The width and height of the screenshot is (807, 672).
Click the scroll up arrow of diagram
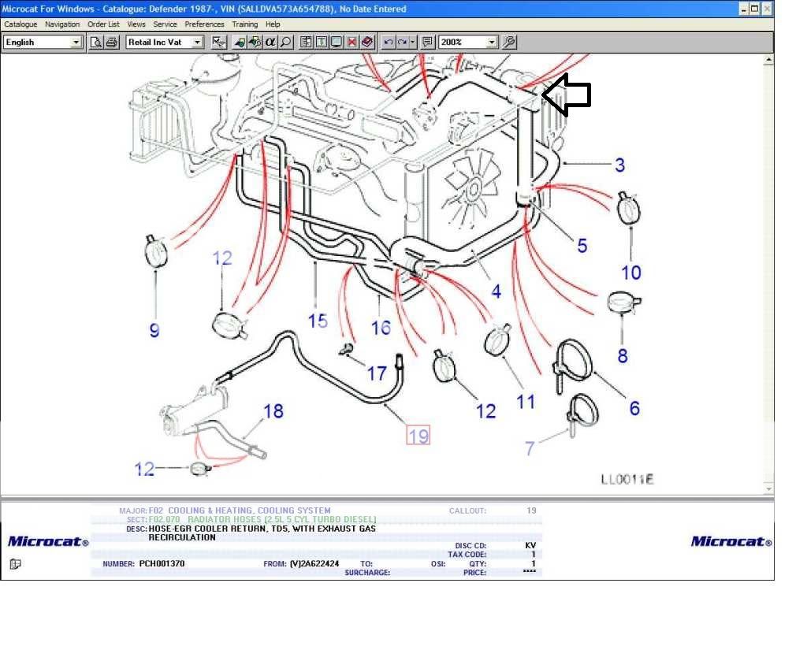[x=768, y=60]
